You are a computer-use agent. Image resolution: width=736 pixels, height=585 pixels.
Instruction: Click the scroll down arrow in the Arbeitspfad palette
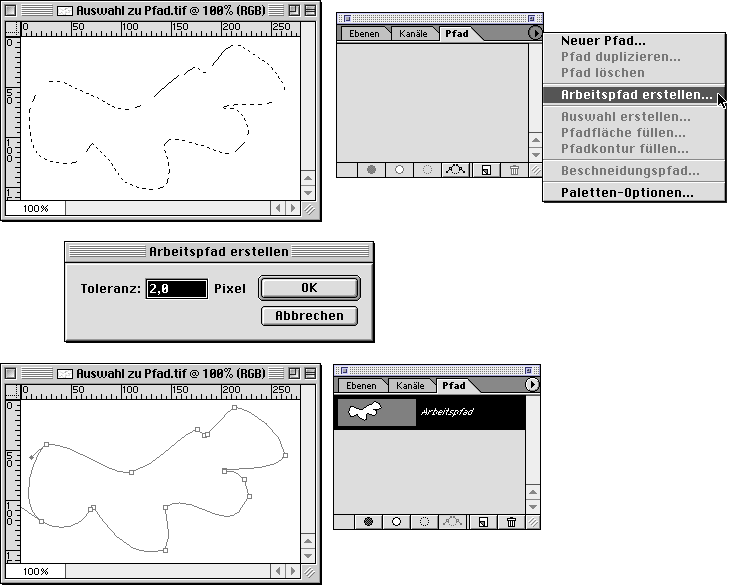(x=534, y=507)
